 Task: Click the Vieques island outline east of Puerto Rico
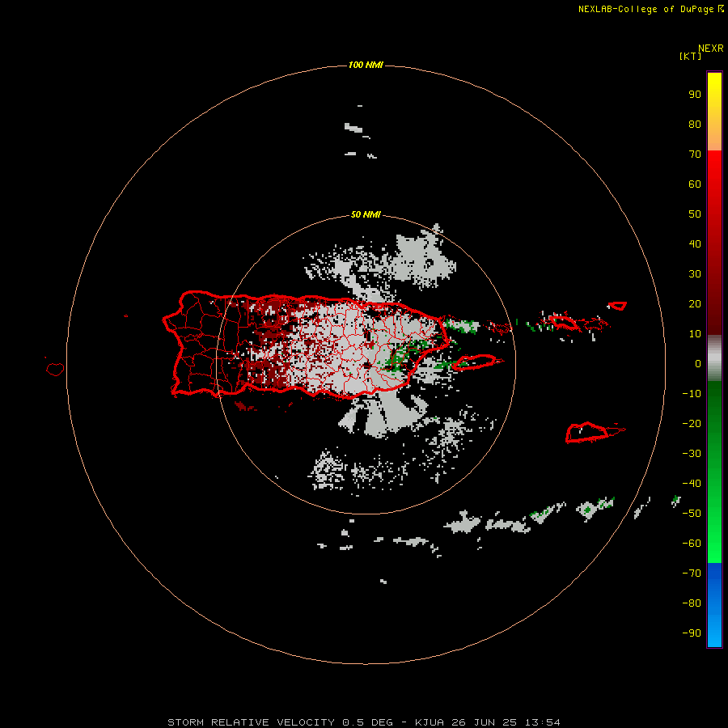coord(475,362)
